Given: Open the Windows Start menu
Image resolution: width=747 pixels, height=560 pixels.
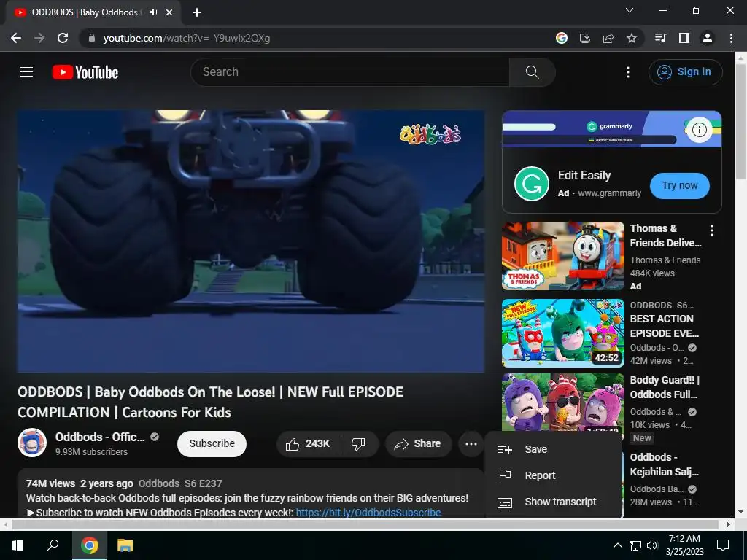Looking at the screenshot, I should coord(18,545).
